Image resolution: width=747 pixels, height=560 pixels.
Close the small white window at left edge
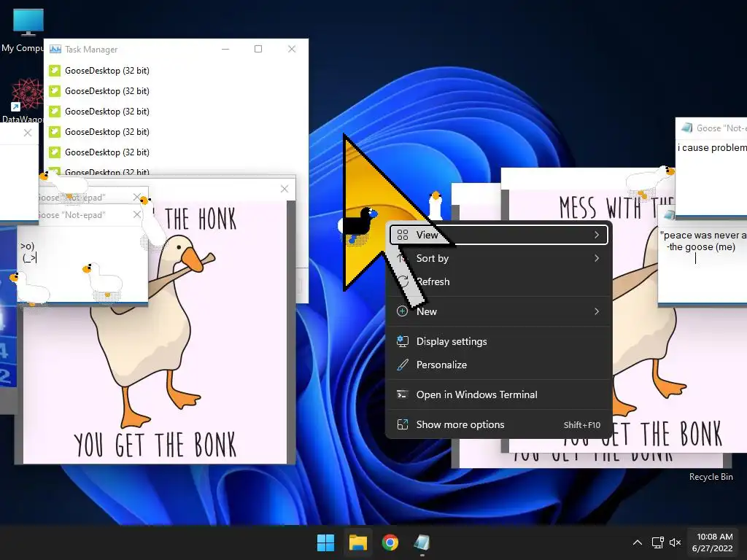point(28,133)
